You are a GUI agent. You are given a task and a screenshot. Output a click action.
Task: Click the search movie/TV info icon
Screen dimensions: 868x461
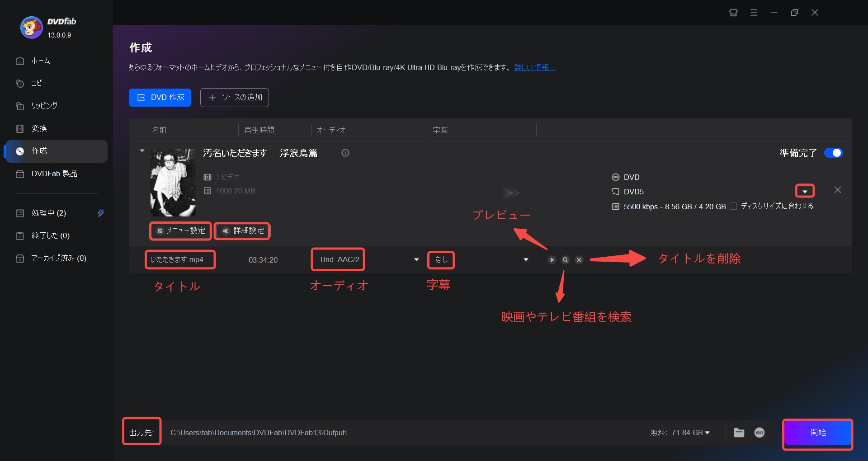tap(565, 260)
